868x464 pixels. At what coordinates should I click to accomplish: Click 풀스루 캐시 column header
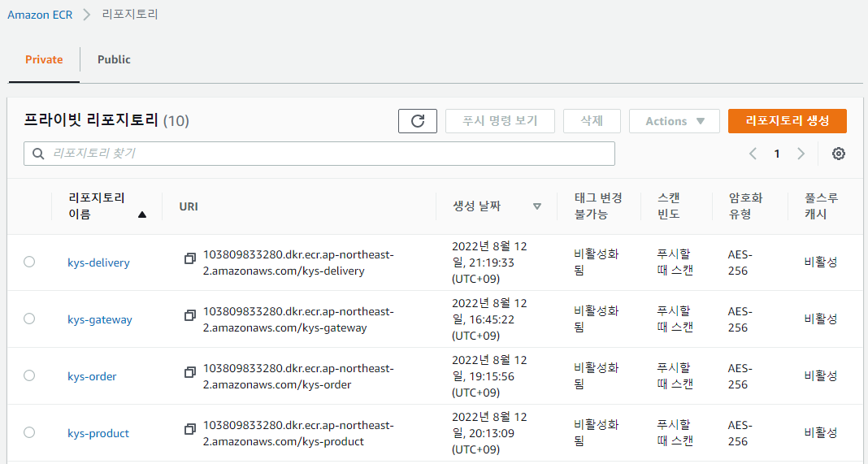(822, 206)
